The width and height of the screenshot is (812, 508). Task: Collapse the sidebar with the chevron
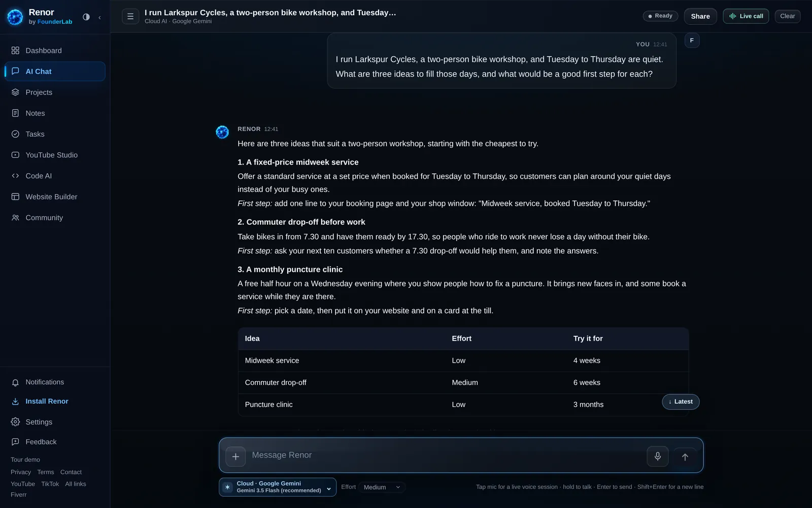coord(99,17)
